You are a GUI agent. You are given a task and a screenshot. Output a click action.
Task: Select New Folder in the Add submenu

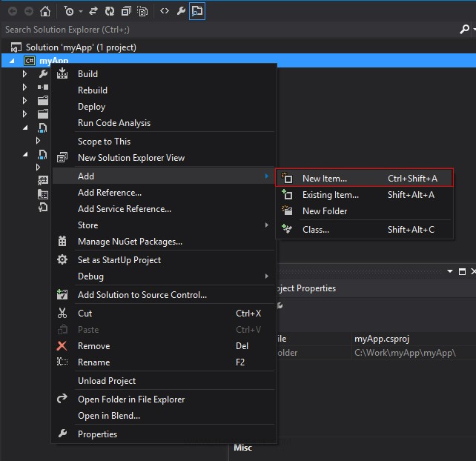click(x=324, y=211)
